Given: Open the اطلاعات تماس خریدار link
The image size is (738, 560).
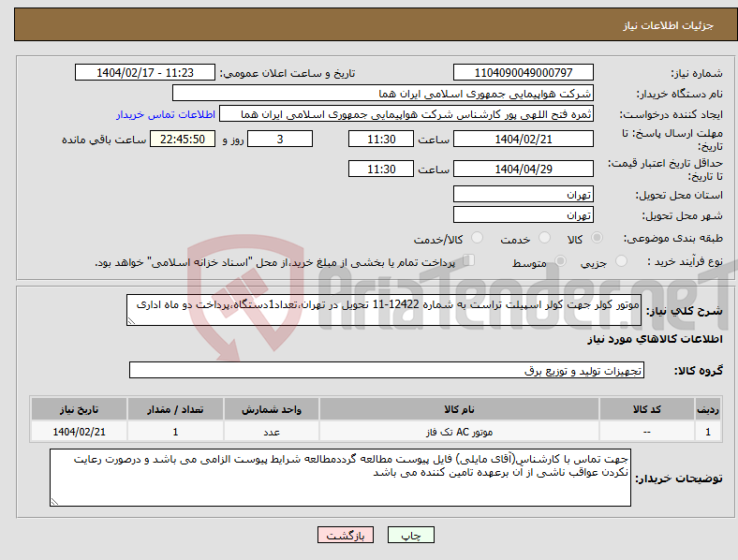Looking at the screenshot, I should (166, 114).
